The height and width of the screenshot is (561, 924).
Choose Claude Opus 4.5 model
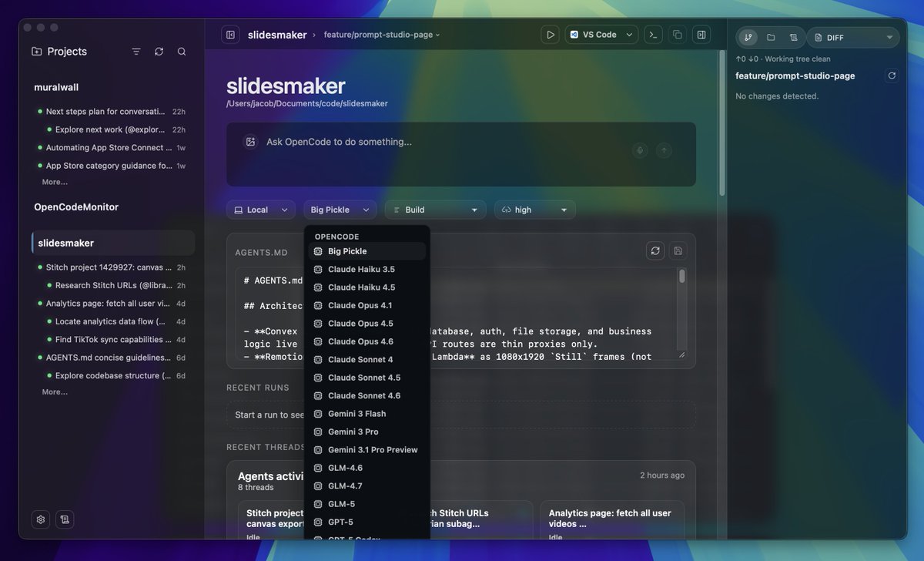coord(367,324)
